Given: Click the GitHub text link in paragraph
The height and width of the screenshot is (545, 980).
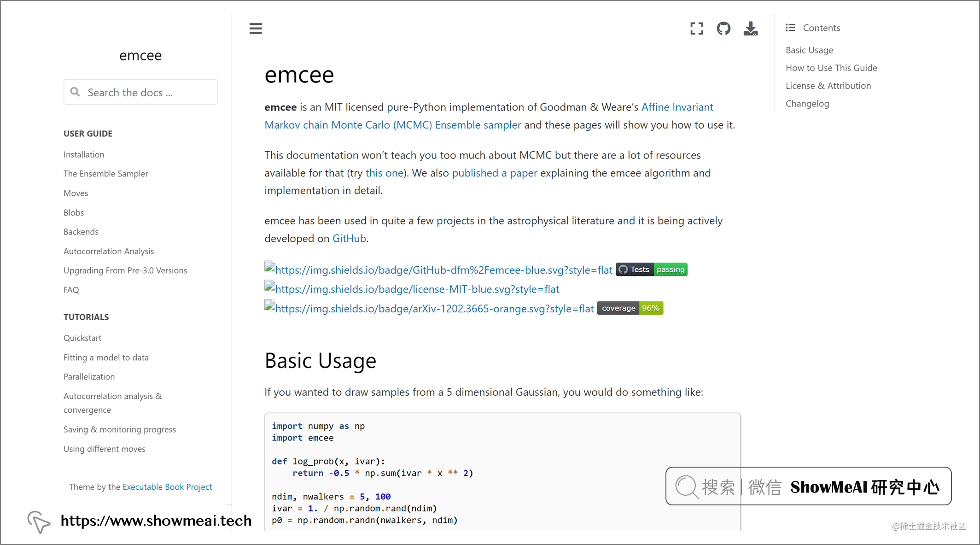Looking at the screenshot, I should [349, 238].
